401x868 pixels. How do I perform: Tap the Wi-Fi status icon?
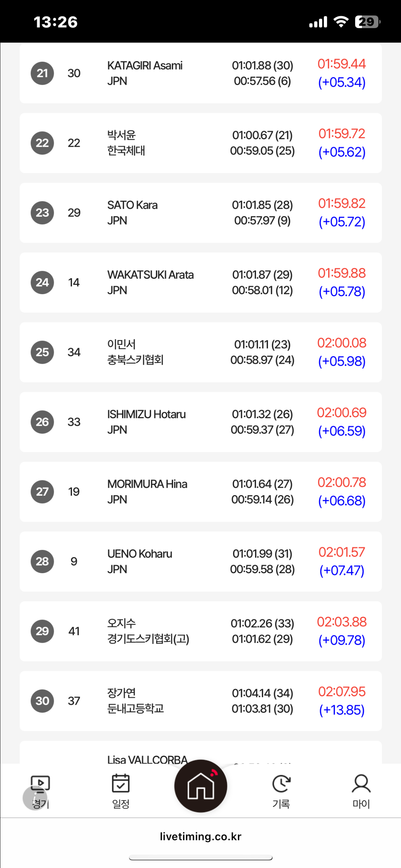click(x=341, y=22)
